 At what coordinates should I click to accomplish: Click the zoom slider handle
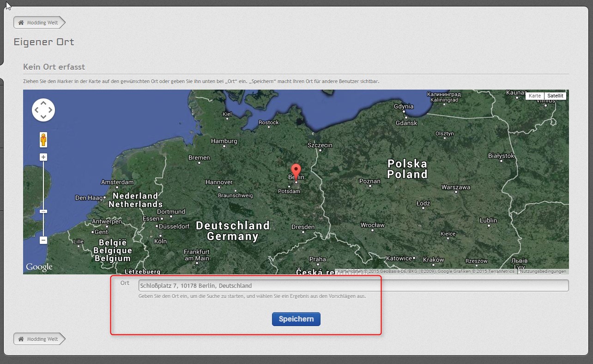point(43,211)
